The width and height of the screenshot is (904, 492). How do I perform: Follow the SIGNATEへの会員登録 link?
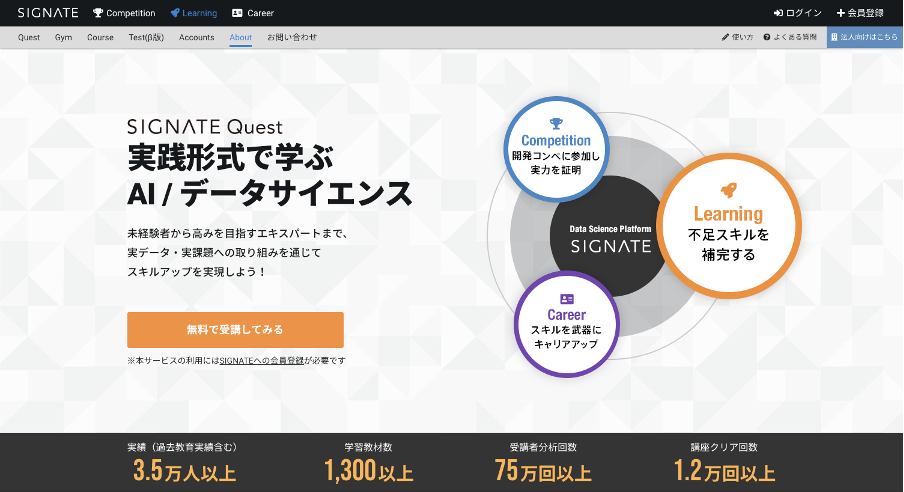262,360
